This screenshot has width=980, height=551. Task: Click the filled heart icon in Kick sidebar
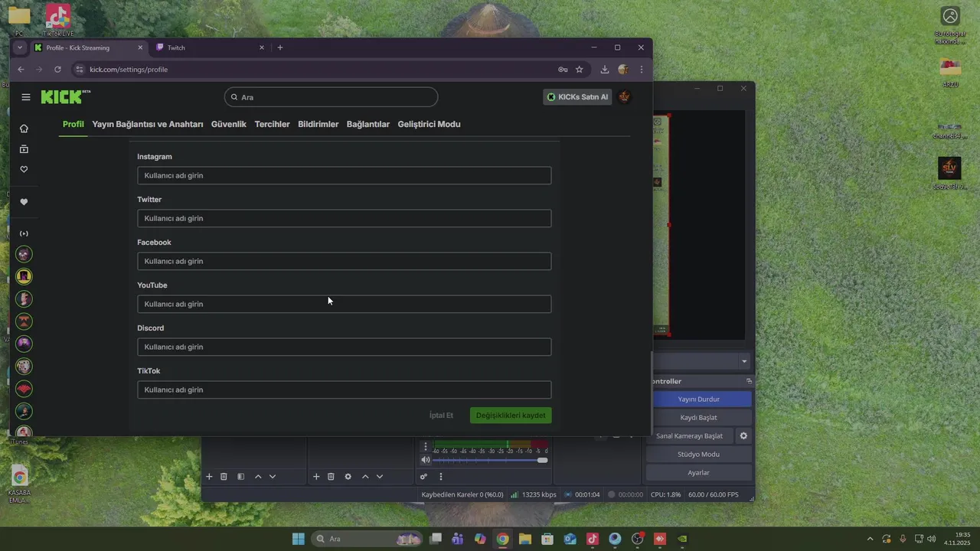(24, 202)
